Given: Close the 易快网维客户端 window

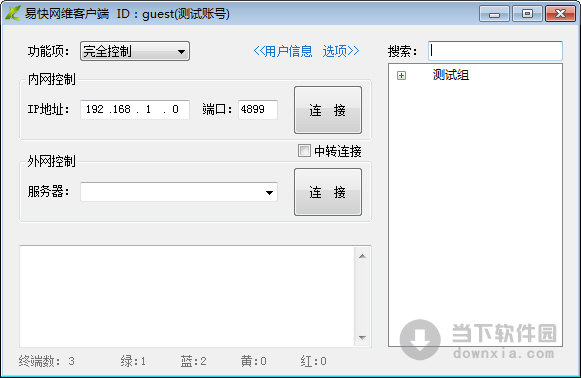Looking at the screenshot, I should (560, 14).
